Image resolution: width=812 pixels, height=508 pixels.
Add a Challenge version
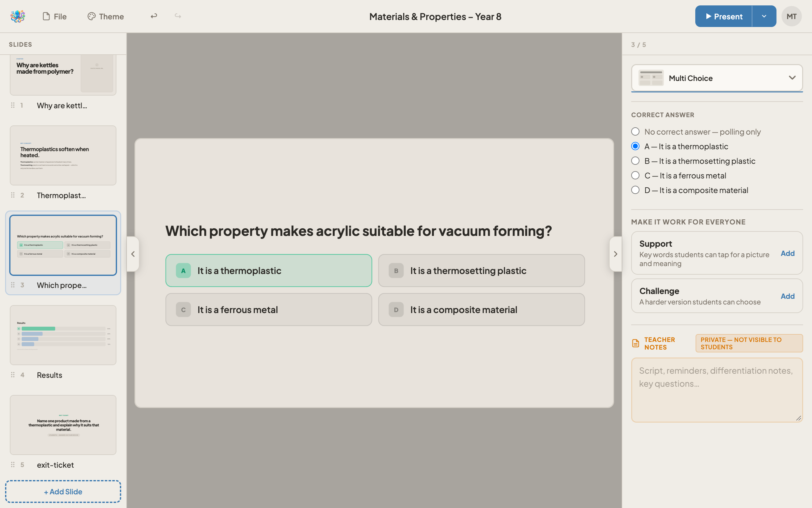(x=787, y=296)
